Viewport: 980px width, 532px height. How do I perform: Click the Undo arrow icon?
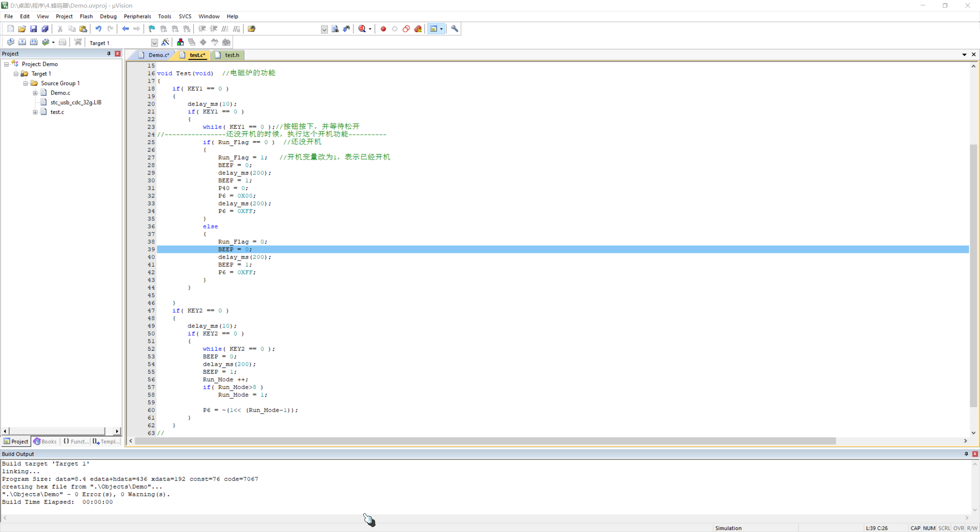(x=98, y=29)
